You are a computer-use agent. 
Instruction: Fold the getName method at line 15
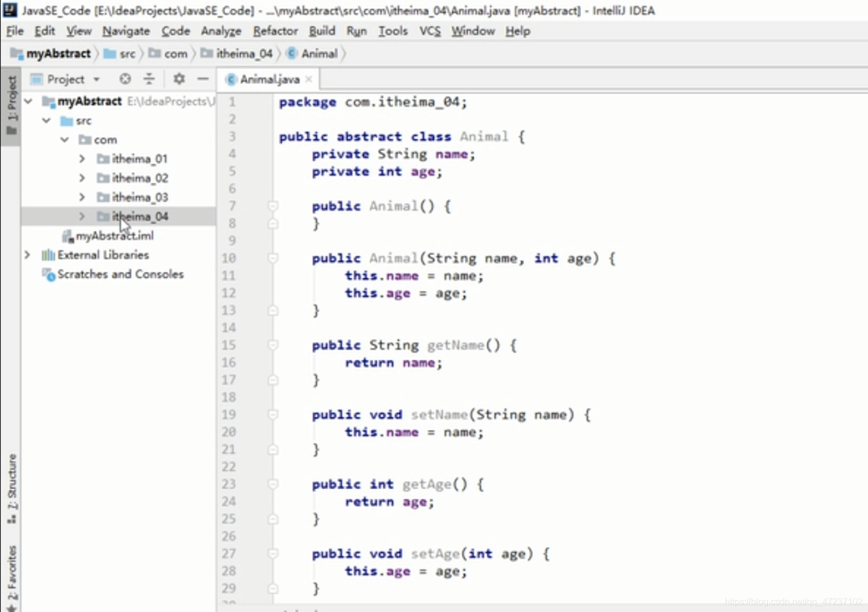click(273, 345)
